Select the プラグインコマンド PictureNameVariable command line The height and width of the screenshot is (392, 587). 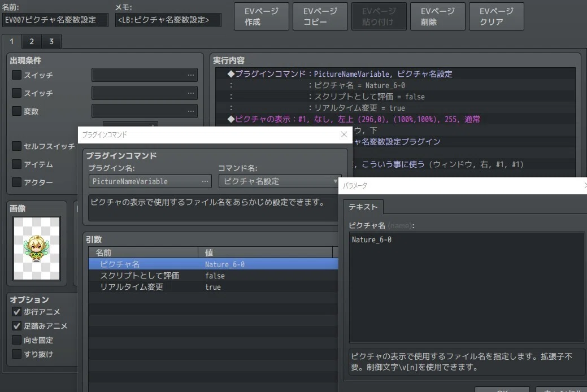[x=395, y=74]
